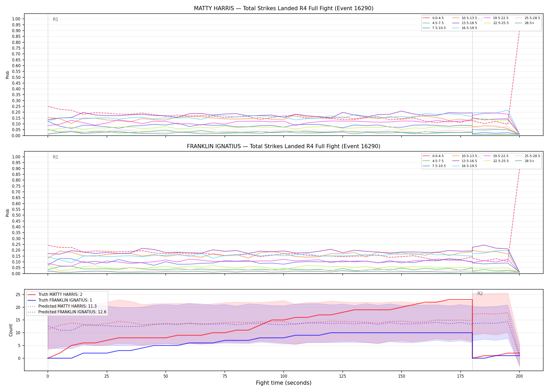
Task: Select the 4.5-7.5 legend entry in Matty Harris chart
Action: click(x=433, y=23)
